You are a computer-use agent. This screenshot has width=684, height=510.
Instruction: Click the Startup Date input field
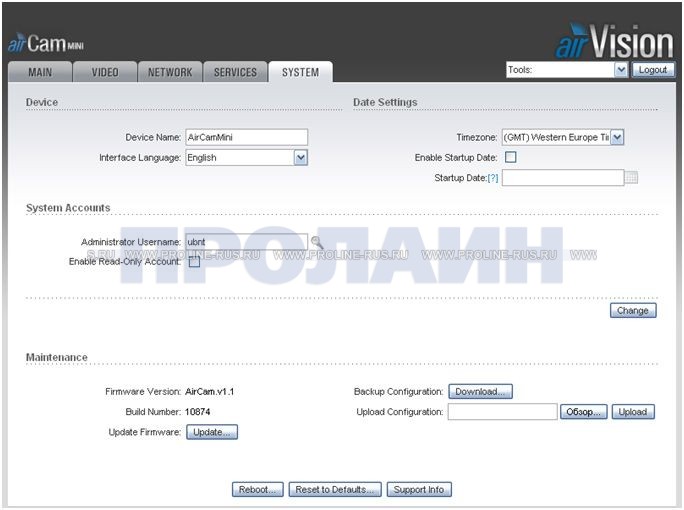coord(563,178)
